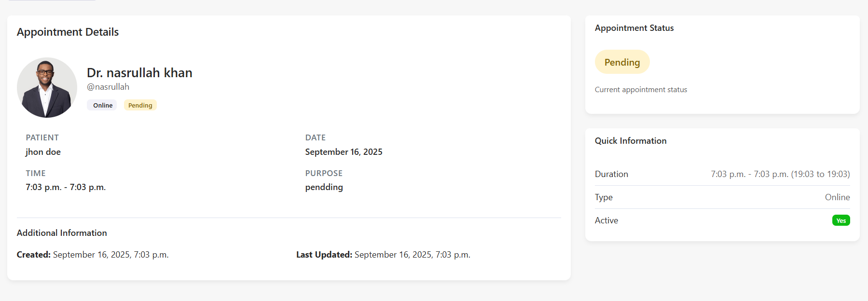Click the Current appointment status caption
868x301 pixels.
(641, 90)
